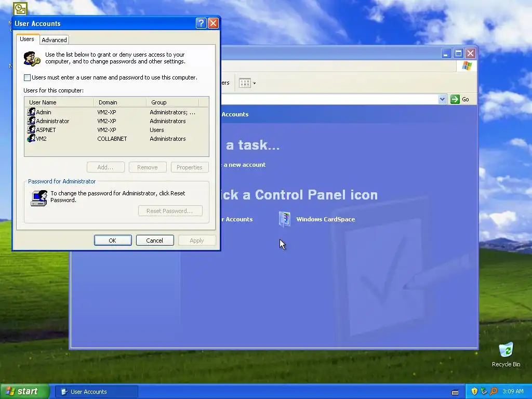532x399 pixels.
Task: Click the yellow security shield tray icon
Action: pos(474,391)
